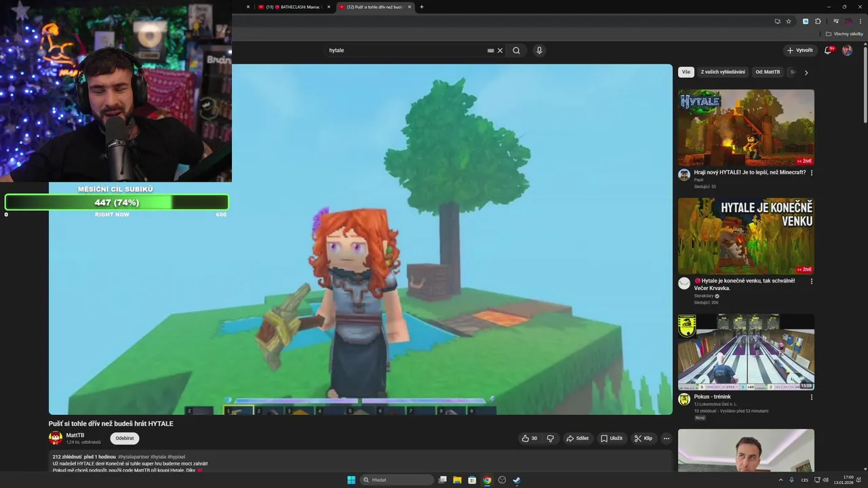Share the video via Sdílet
Viewport: 868px width, 488px height.
tap(578, 439)
